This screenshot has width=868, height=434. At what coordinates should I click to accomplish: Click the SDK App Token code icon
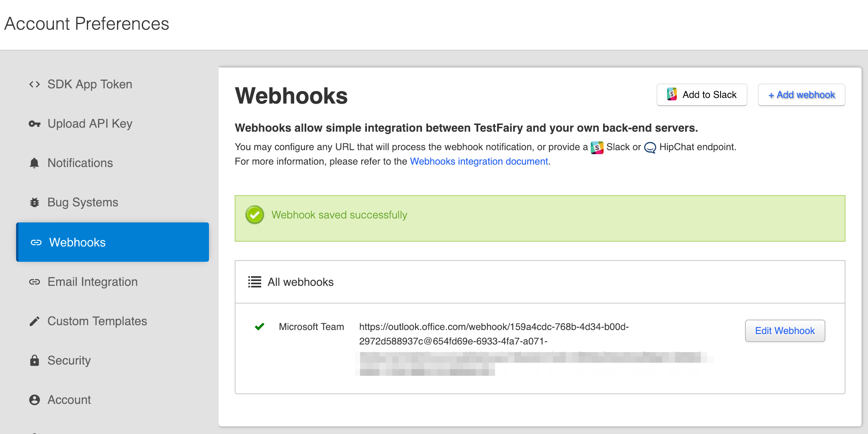[x=35, y=84]
